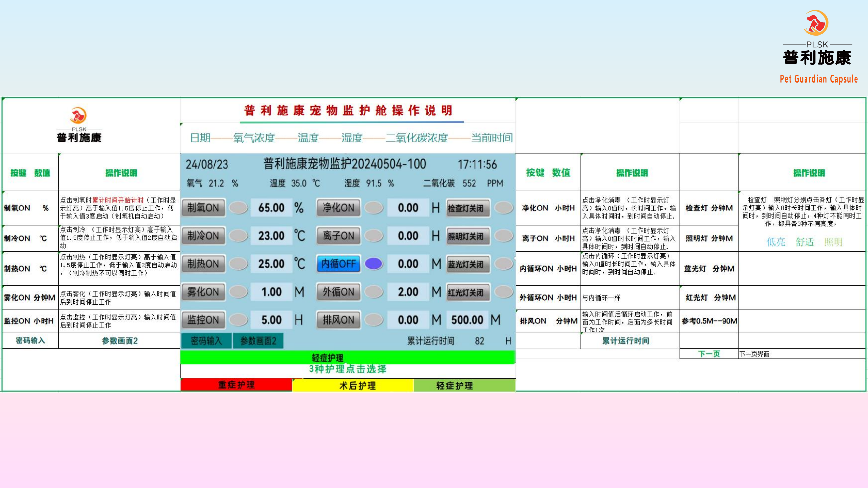Click the 制冷ON button
Image resolution: width=868 pixels, height=488 pixels.
203,236
